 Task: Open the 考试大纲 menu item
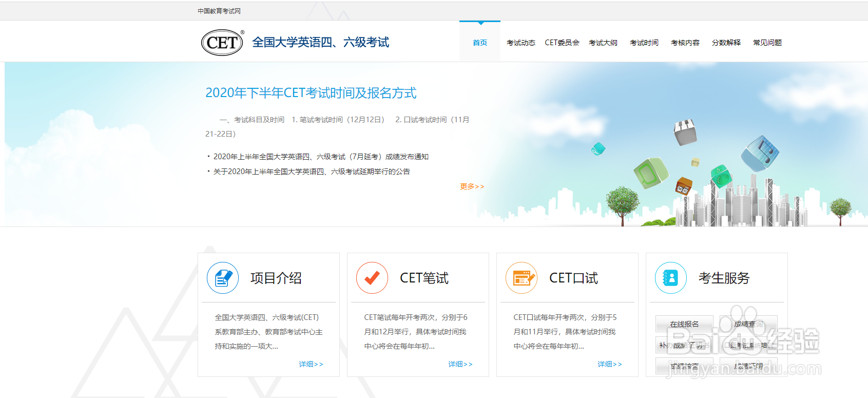pyautogui.click(x=603, y=43)
